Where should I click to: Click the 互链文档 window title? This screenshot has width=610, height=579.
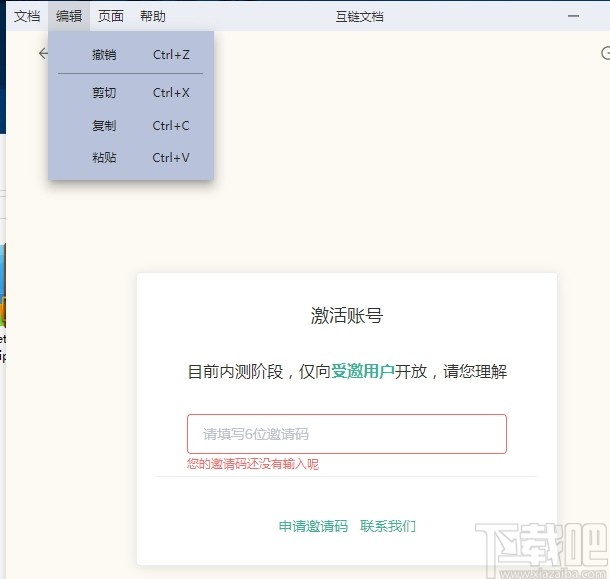point(359,16)
